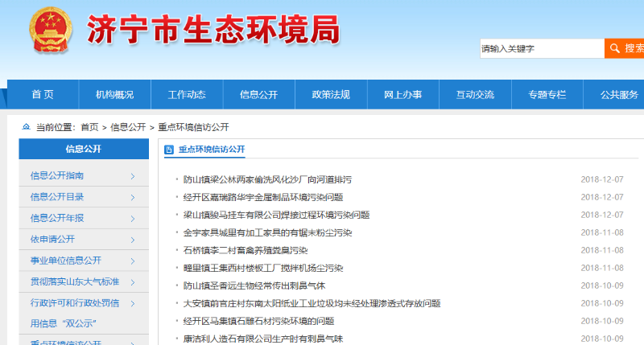Viewport: 644px width, 345px height.
Task: Click the 信息公开 breadcrumb link
Action: [128, 127]
